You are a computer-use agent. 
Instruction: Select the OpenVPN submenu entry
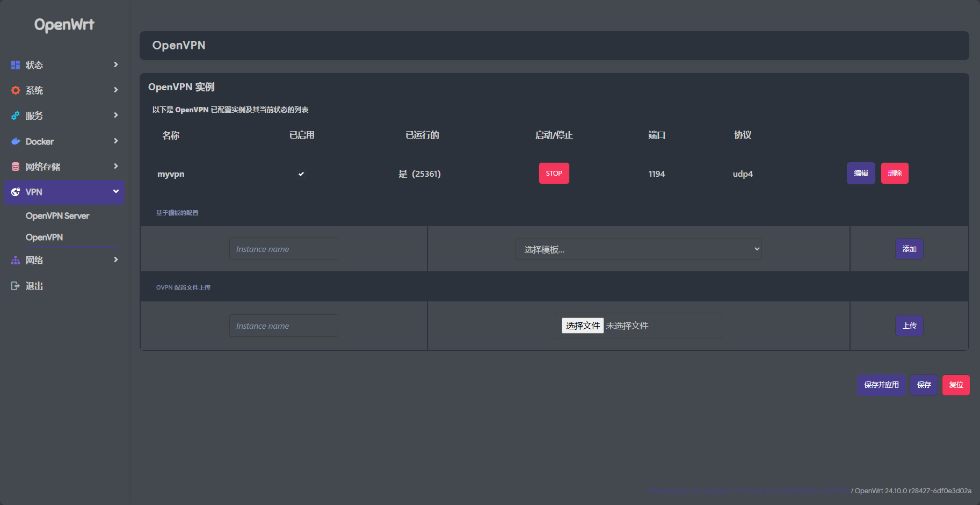(43, 237)
